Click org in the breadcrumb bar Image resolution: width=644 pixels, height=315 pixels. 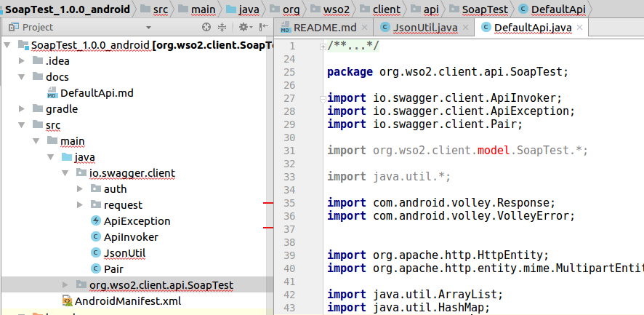click(x=291, y=9)
